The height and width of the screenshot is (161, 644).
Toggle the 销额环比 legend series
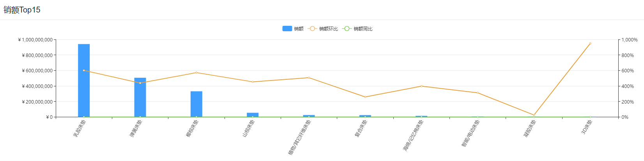[328, 29]
